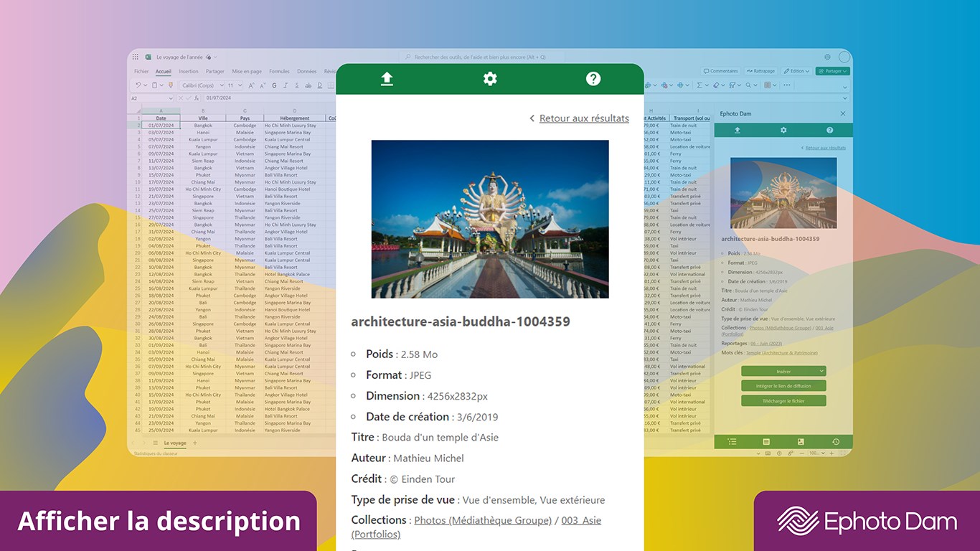Switch to the Mise en page tab

tap(247, 71)
